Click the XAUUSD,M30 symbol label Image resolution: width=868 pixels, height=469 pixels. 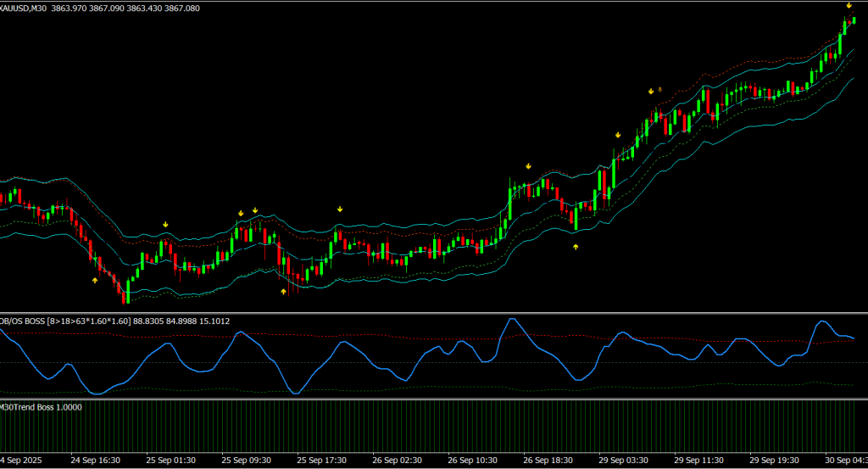click(24, 8)
